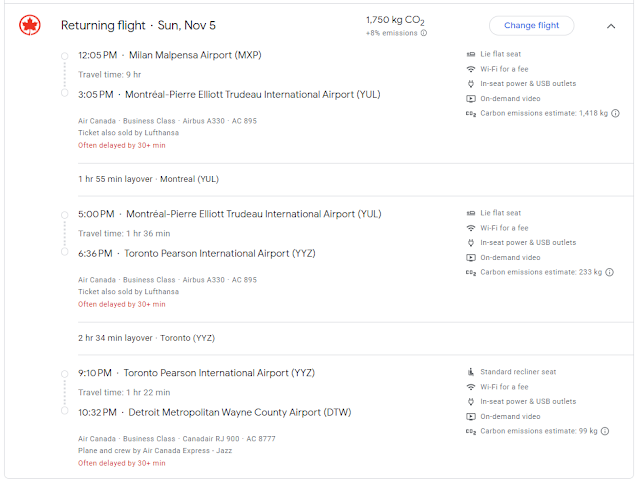Click on-demand video icon in Milan–Montreal leg
The width and height of the screenshot is (640, 484).
tap(471, 98)
